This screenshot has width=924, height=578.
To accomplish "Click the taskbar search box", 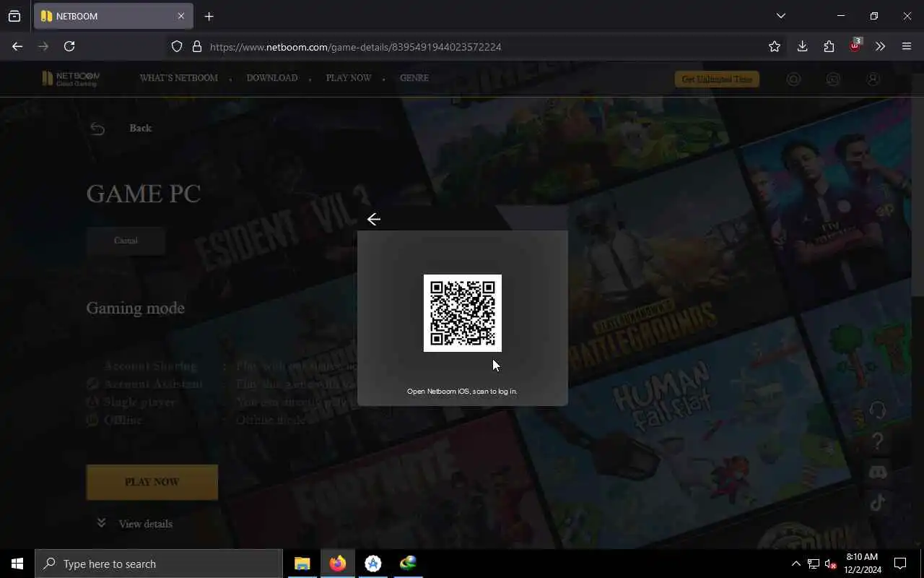I will point(159,564).
